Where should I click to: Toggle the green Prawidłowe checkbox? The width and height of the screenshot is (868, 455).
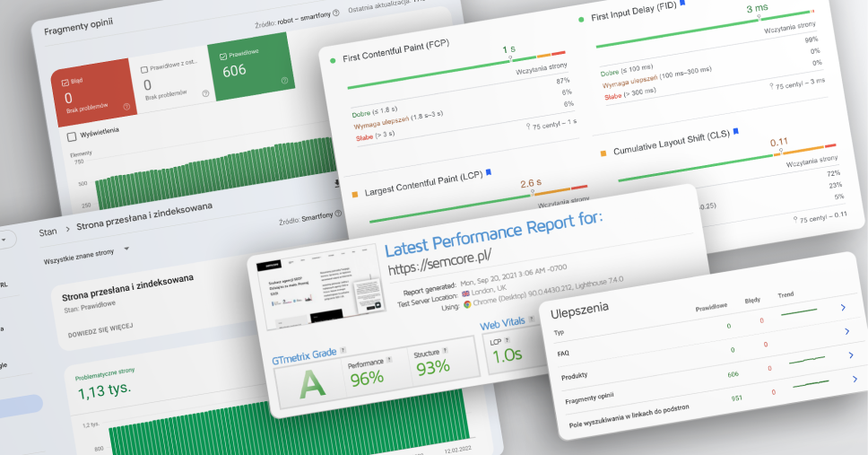coord(223,56)
